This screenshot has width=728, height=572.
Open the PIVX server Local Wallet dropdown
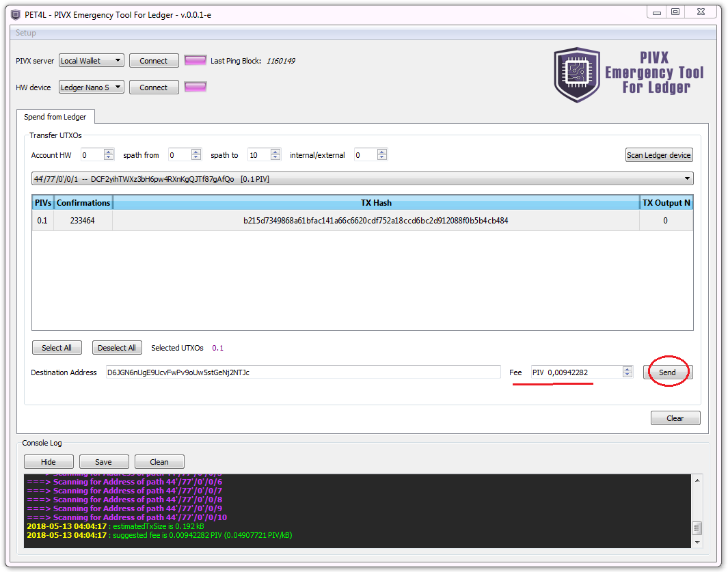(92, 60)
